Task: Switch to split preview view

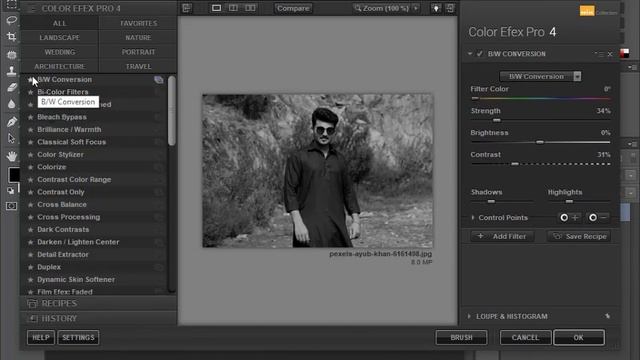Action: click(x=233, y=8)
